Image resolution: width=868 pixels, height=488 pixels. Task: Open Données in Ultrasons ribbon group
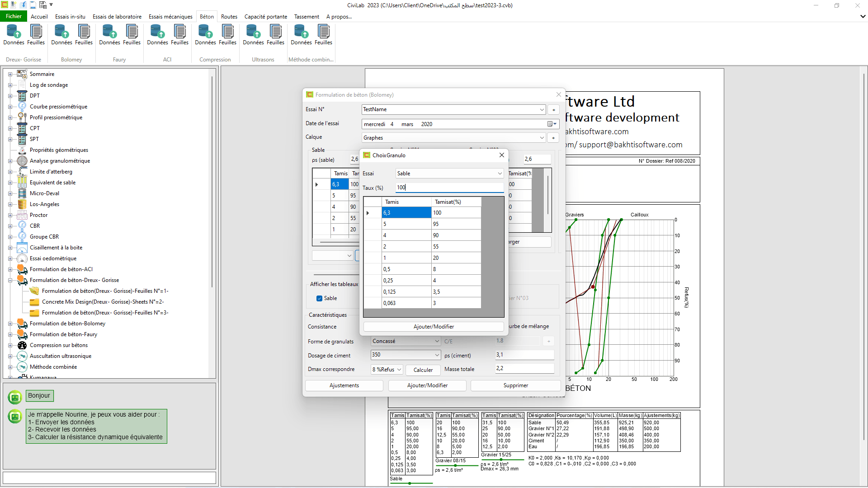[x=254, y=35]
